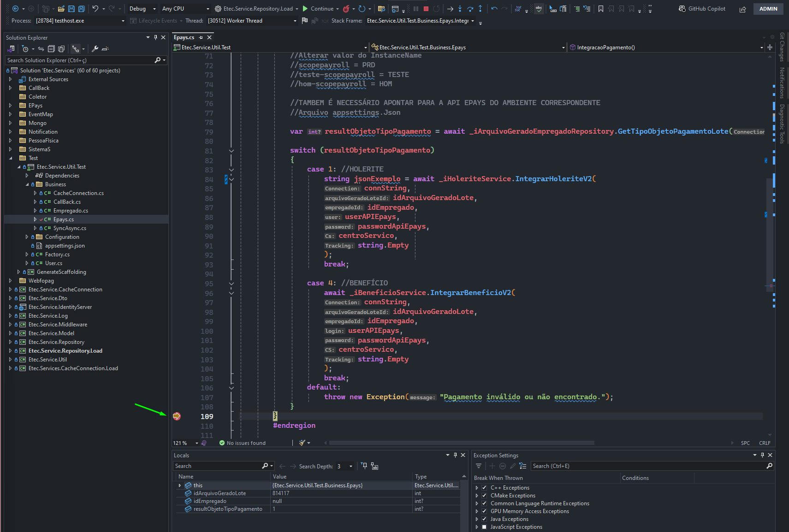789x532 pixels.
Task: Click the Save All toolbar icon
Action: (82, 9)
